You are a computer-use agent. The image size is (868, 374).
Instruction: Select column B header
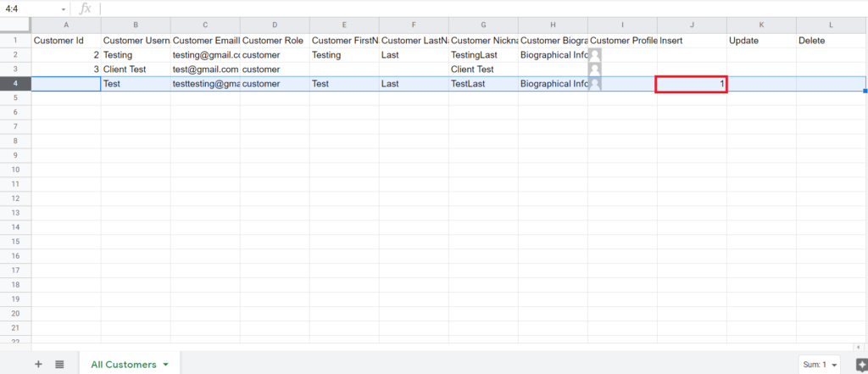click(x=136, y=25)
